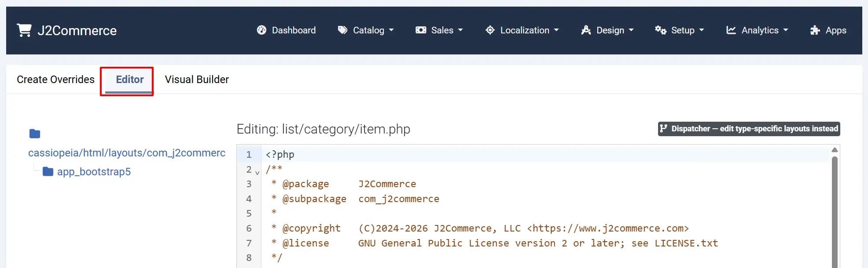Click the Localization crosshair icon

coord(490,30)
